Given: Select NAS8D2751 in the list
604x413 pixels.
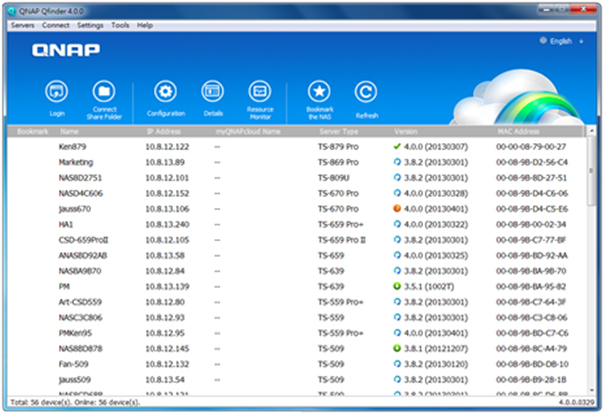Looking at the screenshot, I should [x=80, y=178].
